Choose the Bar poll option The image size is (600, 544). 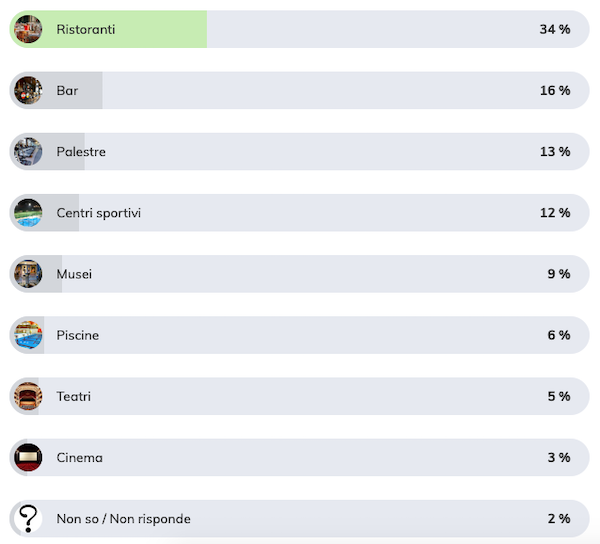299,90
